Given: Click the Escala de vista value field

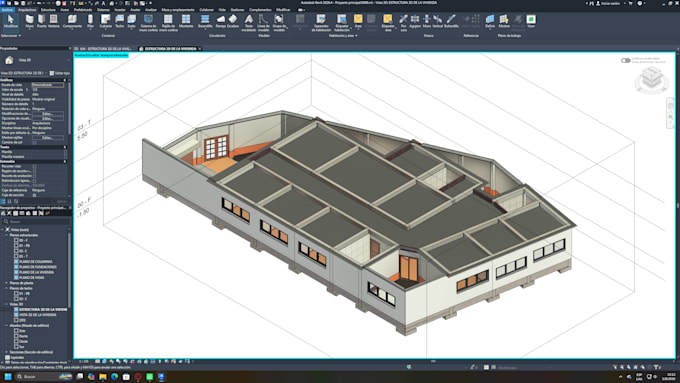Looking at the screenshot, I should click(x=48, y=85).
